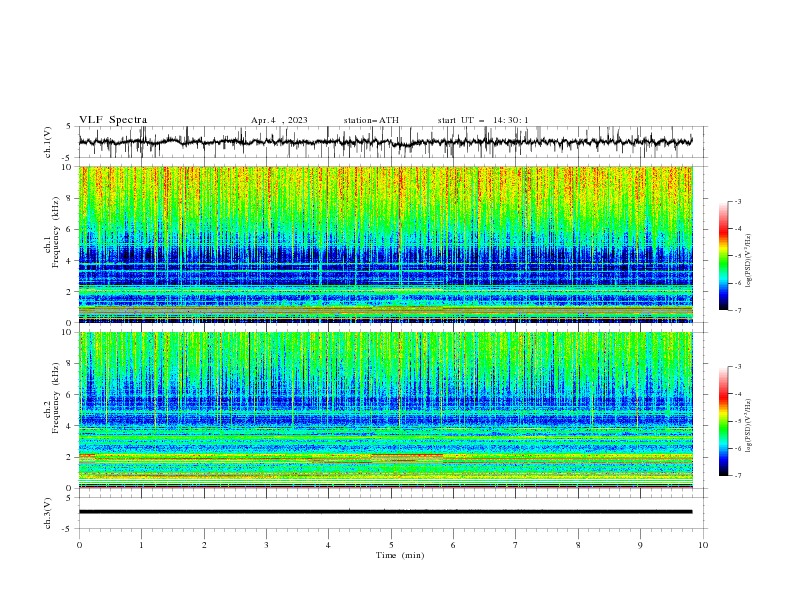The width and height of the screenshot is (792, 612).
Task: Click the ch.2 color bar "log(PSD)(V²/Hz)" label
Action: [x=749, y=426]
